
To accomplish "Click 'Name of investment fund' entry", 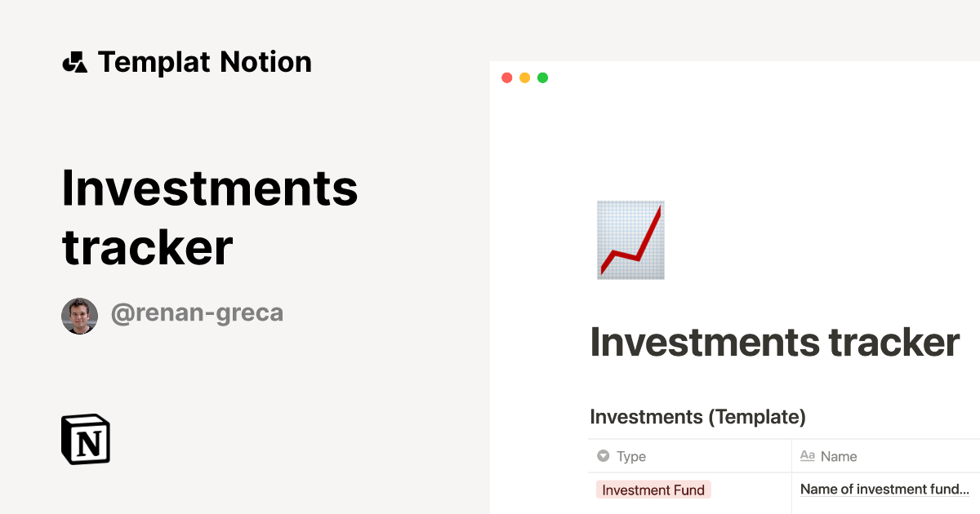I will (884, 489).
